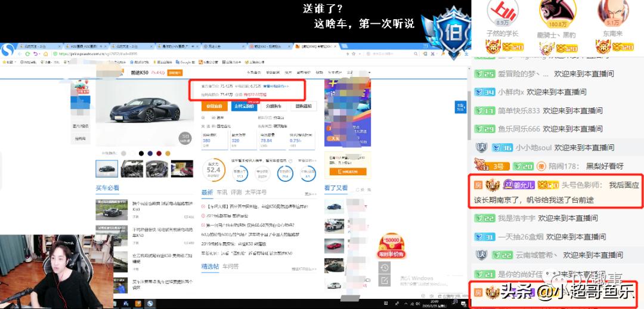Select the 评测 news tab
The width and height of the screenshot is (644, 309).
click(x=236, y=192)
